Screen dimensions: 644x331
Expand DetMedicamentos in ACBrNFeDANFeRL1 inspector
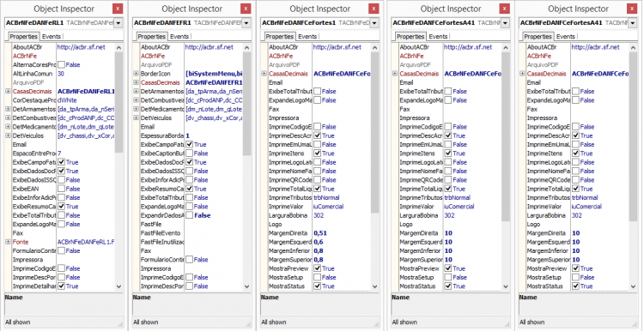click(8, 127)
